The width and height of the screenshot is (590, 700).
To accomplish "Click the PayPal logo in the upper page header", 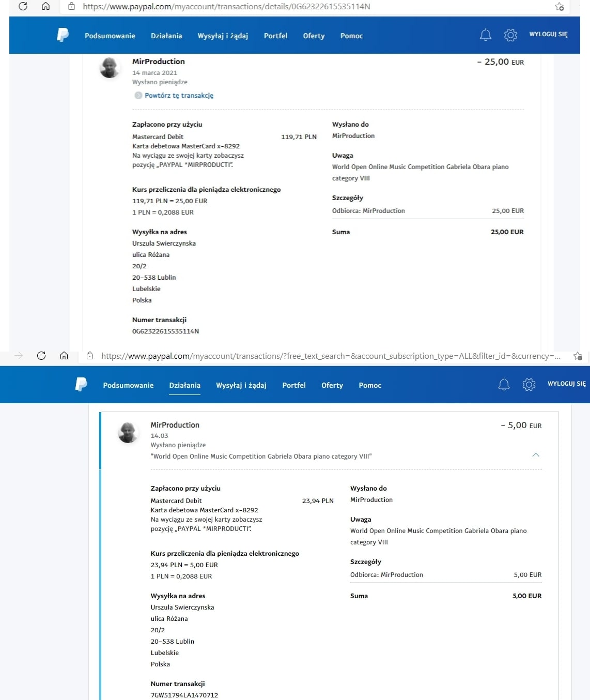I will (x=63, y=35).
